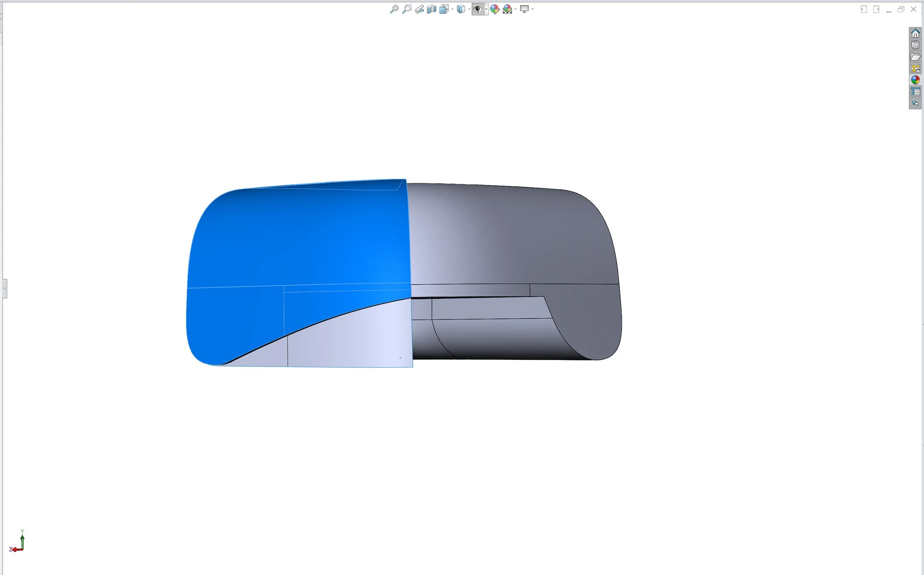Click Display Style cube icon

[461, 9]
